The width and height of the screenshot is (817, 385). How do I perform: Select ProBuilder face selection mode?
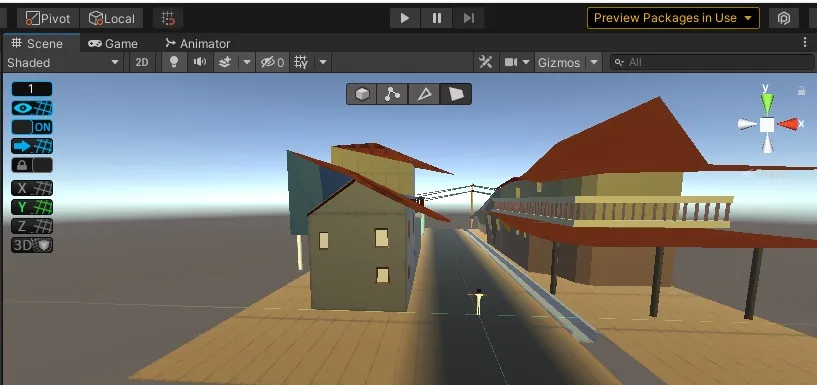click(x=456, y=94)
